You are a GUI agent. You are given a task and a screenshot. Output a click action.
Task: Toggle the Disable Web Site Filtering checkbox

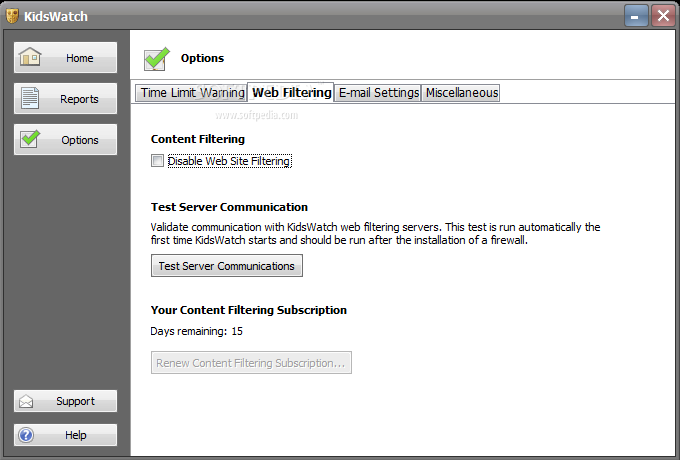(x=157, y=161)
